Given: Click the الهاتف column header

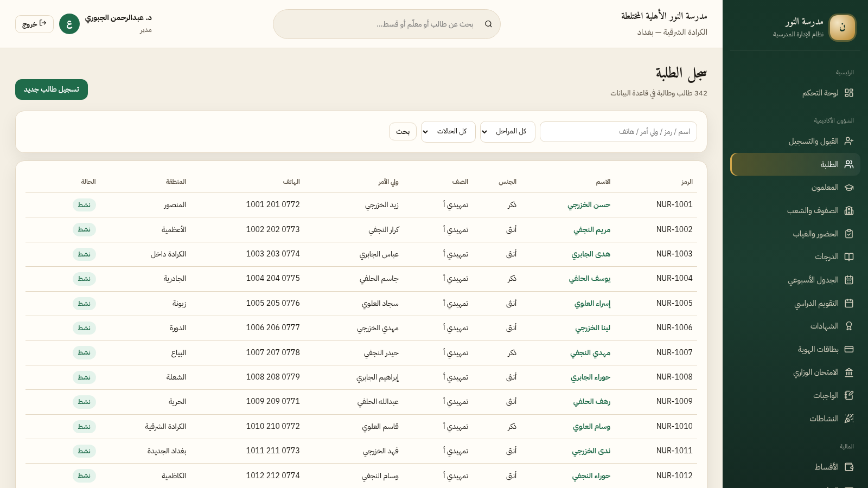Looking at the screenshot, I should (291, 182).
